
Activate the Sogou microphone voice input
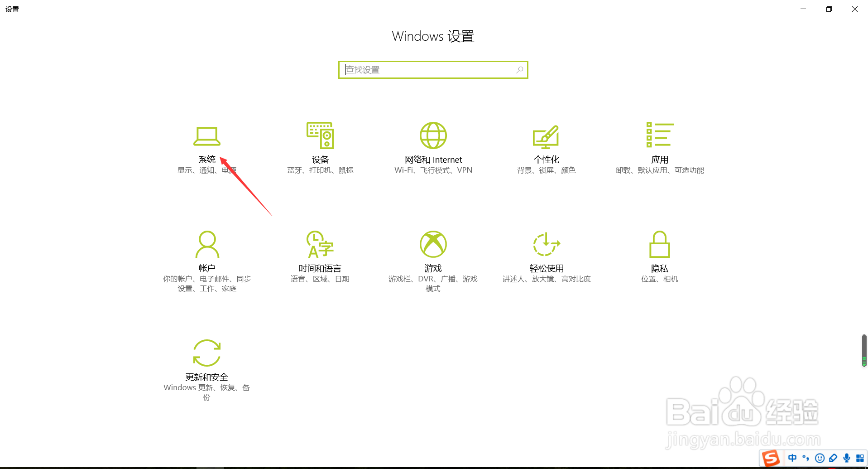tap(847, 458)
